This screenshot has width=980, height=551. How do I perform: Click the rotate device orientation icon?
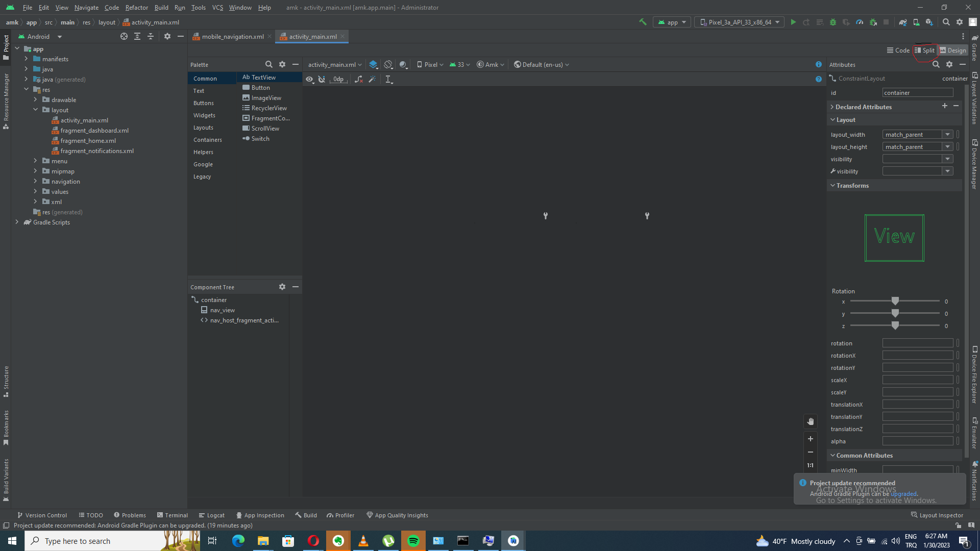pos(389,65)
